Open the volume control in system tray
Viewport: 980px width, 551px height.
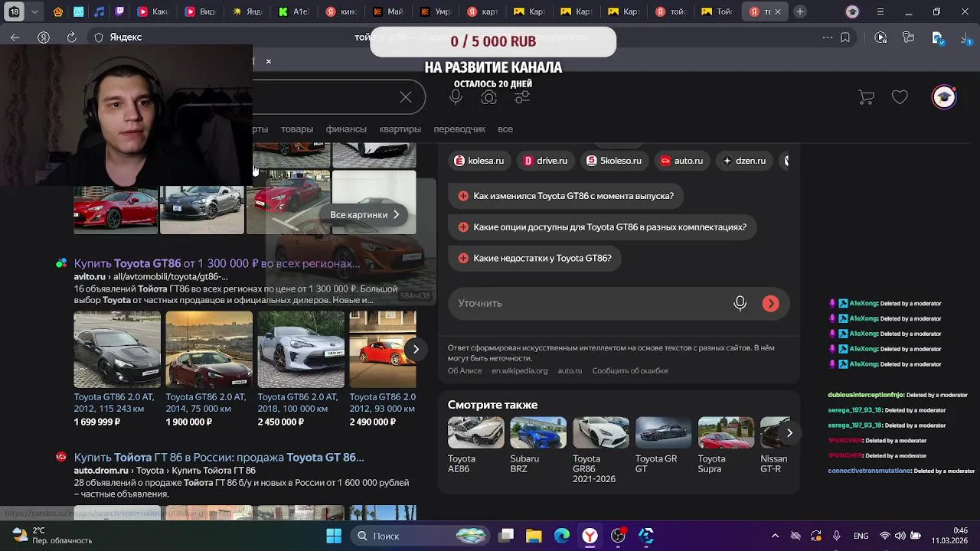901,536
